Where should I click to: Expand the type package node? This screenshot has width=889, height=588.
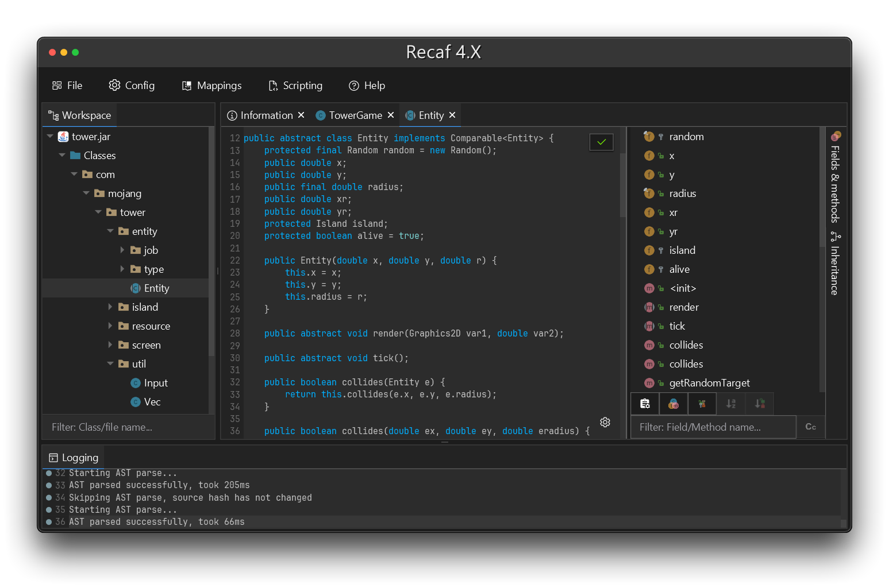(122, 269)
